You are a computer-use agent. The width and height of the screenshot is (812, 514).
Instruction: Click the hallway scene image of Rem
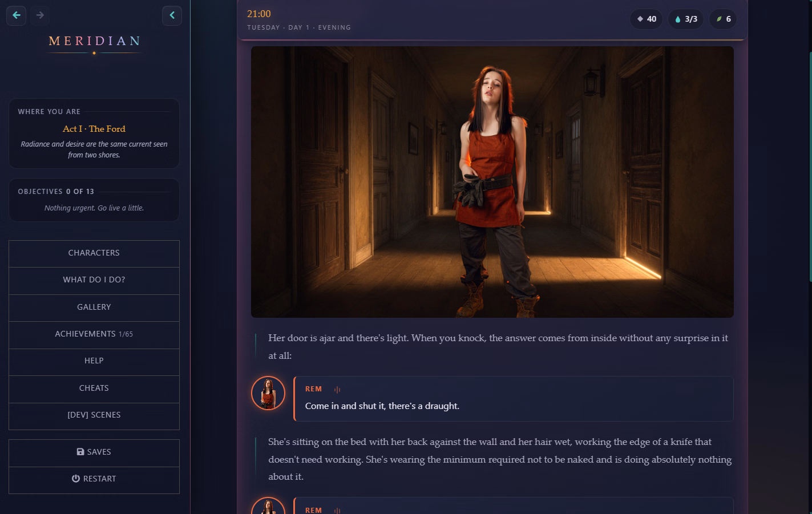[x=492, y=182]
